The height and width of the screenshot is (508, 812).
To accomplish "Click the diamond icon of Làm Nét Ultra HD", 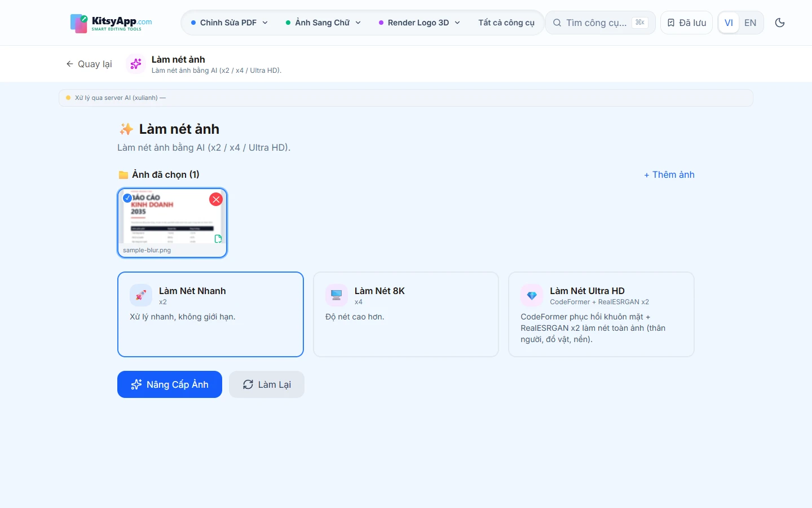I will (532, 295).
